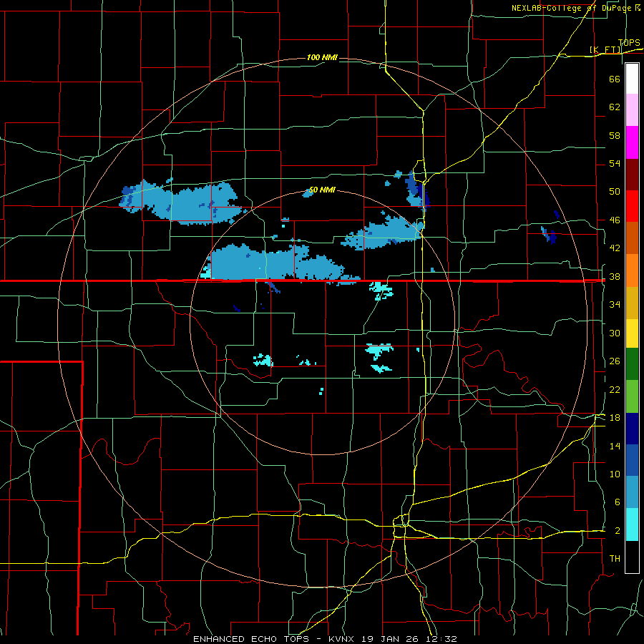Select the 34 legend value

(615, 304)
